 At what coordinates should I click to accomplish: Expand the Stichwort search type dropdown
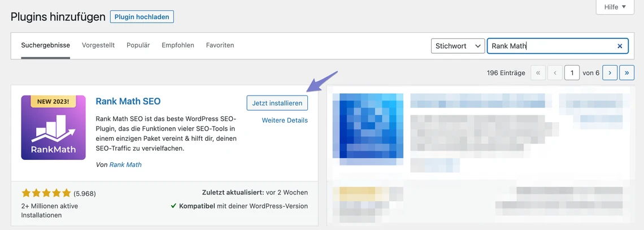point(458,46)
